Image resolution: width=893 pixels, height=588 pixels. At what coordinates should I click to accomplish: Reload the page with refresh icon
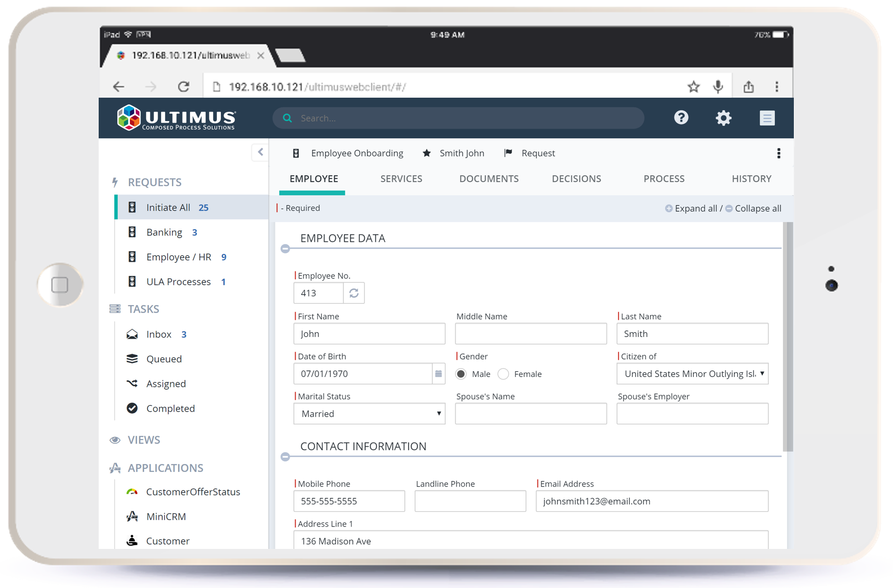pos(184,86)
